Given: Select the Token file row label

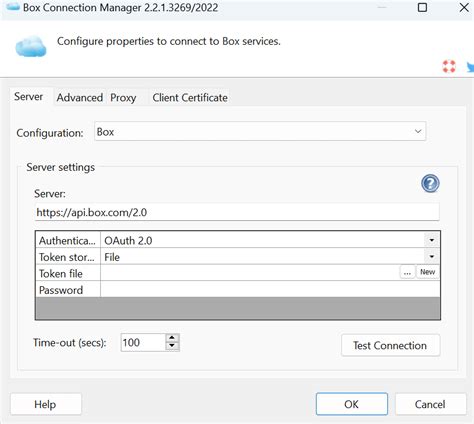Looking at the screenshot, I should click(x=68, y=273).
